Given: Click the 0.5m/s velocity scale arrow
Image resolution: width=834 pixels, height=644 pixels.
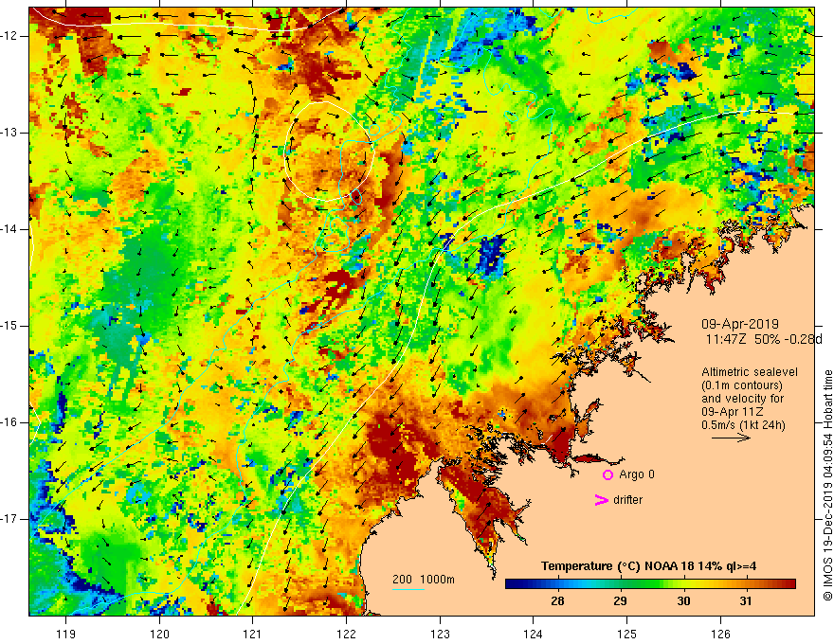Looking at the screenshot, I should coord(731,438).
